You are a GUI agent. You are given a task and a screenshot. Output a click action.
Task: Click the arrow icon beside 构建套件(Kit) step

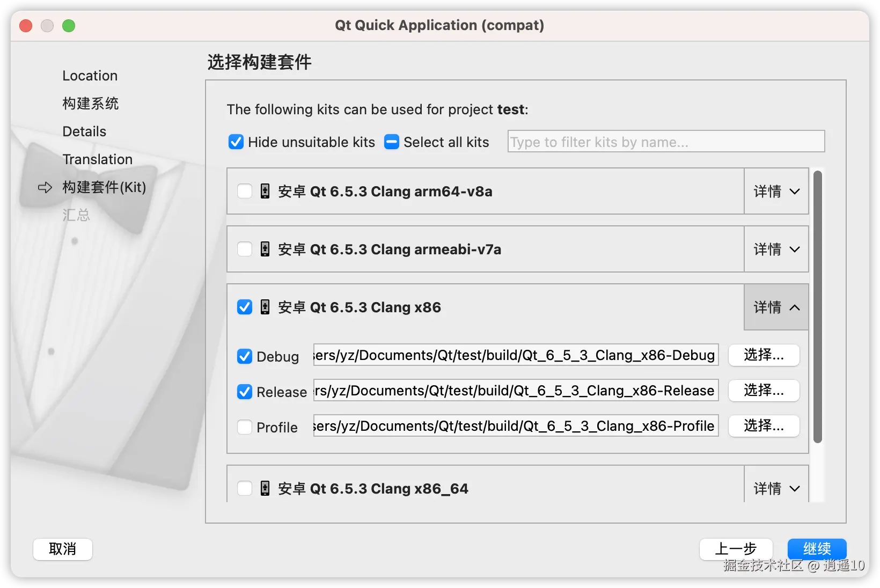(45, 187)
